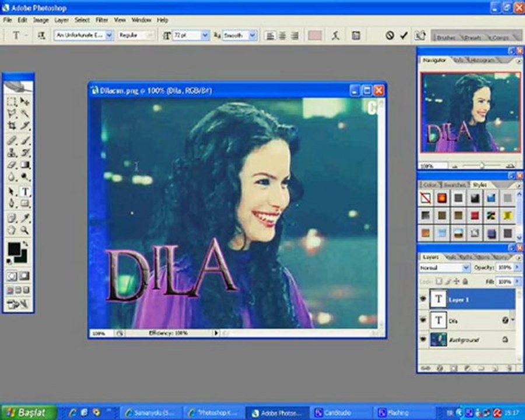This screenshot has width=525, height=420.
Task: Expand the Dila layer effects arrow
Action: click(x=513, y=320)
